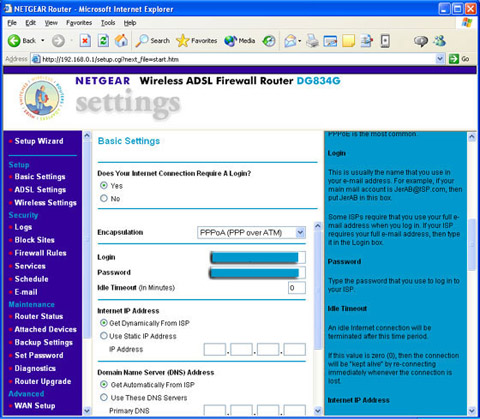Open the Media toolbar button

pos(240,41)
